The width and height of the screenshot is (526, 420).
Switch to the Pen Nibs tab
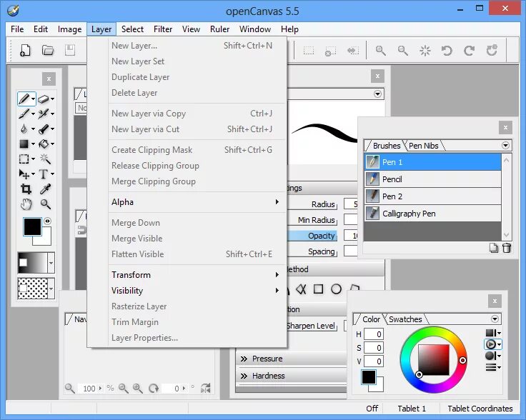[x=424, y=146]
